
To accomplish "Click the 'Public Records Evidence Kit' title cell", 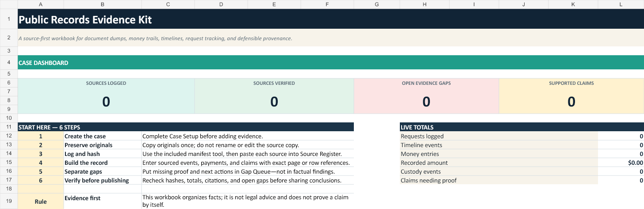I will (x=331, y=20).
